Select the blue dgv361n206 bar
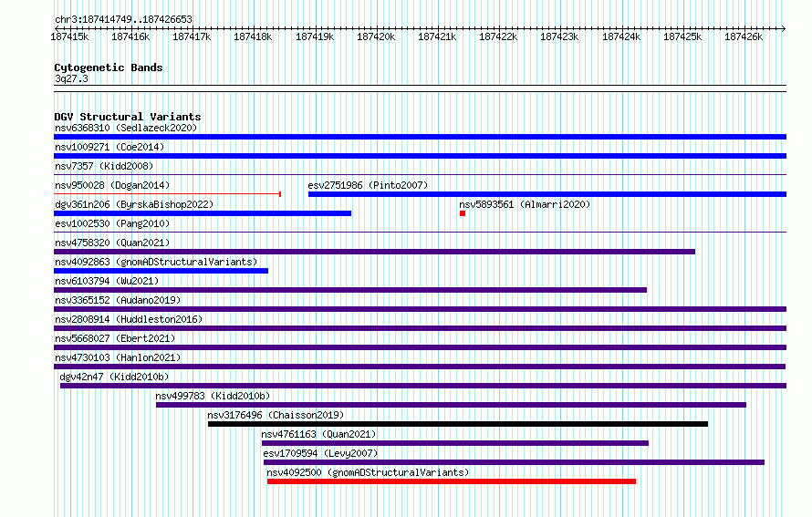The image size is (812, 517). tap(203, 213)
